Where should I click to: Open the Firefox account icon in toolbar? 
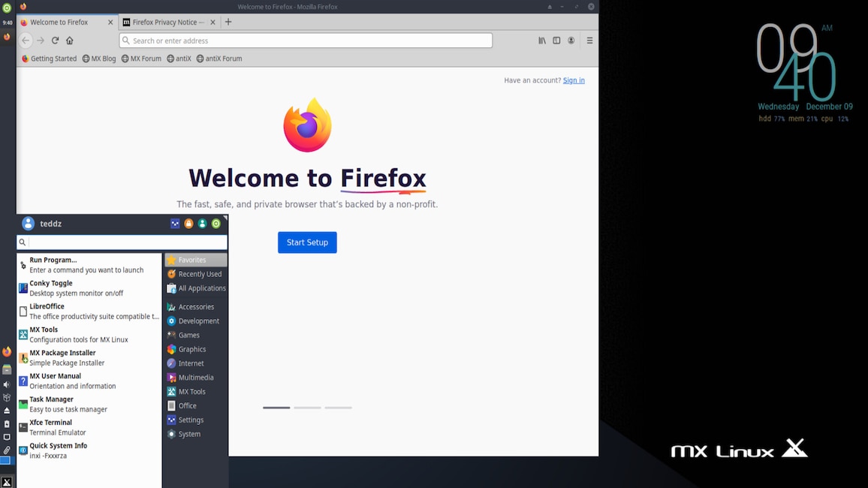[x=571, y=40]
